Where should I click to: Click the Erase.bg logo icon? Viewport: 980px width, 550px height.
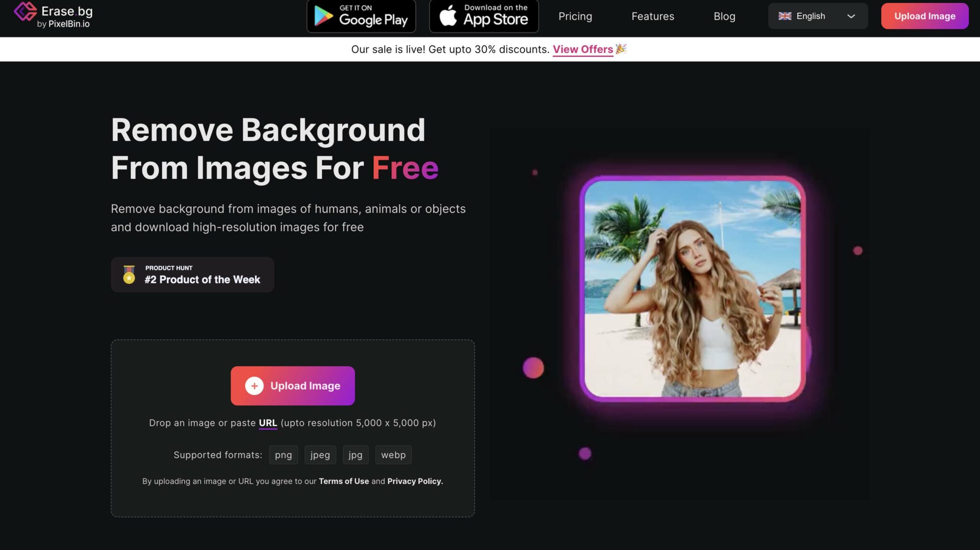point(25,11)
